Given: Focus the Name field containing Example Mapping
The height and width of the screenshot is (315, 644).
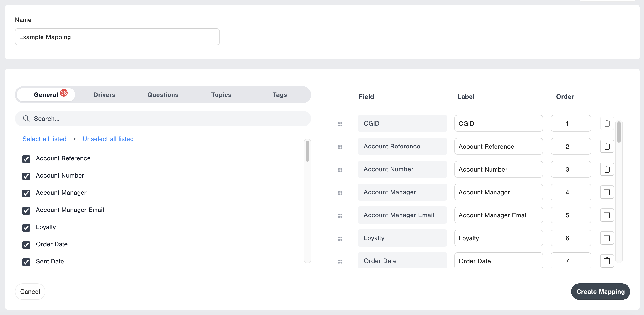Looking at the screenshot, I should tap(117, 37).
